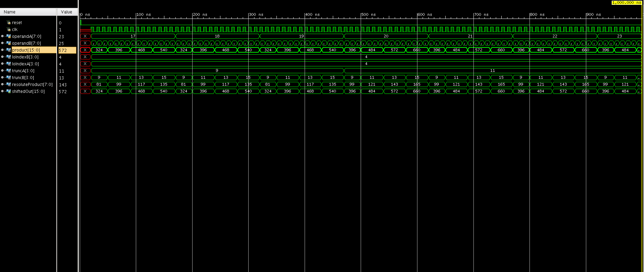The height and width of the screenshot is (272, 644).
Task: Select the resoluteProduct[7:0] signal name
Action: coord(32,85)
